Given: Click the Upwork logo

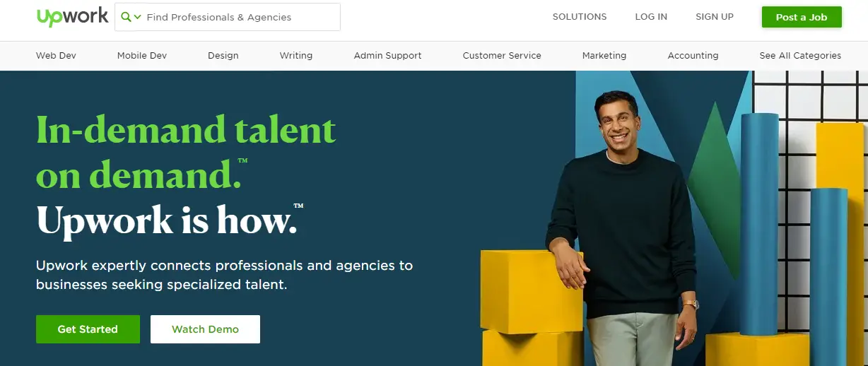Looking at the screenshot, I should [x=73, y=17].
